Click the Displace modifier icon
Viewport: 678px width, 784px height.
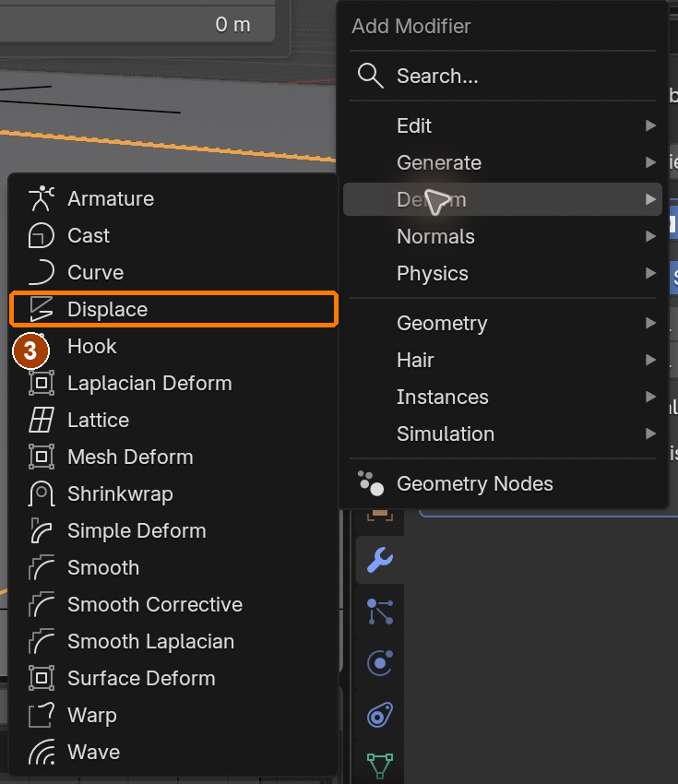41,309
